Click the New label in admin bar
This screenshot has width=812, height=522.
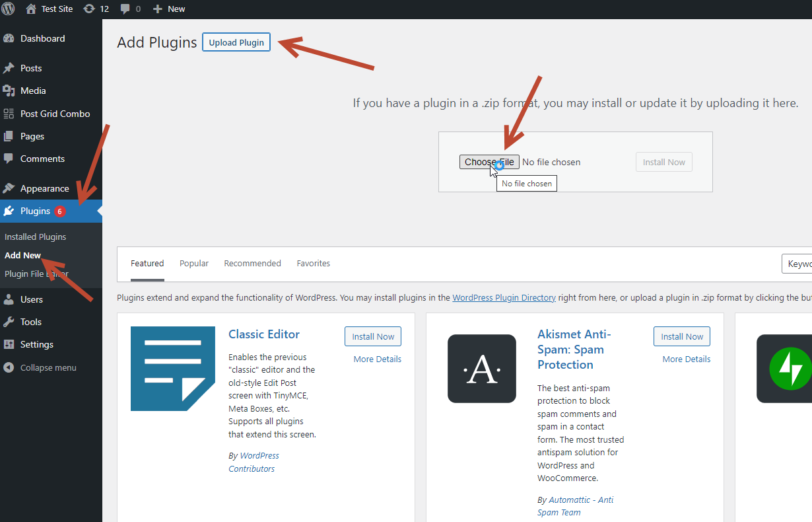(176, 9)
